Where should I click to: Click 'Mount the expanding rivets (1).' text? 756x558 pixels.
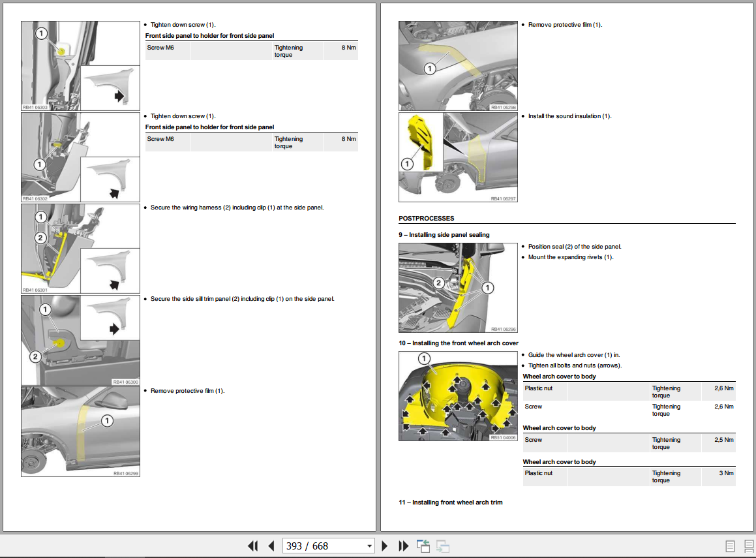tap(570, 257)
